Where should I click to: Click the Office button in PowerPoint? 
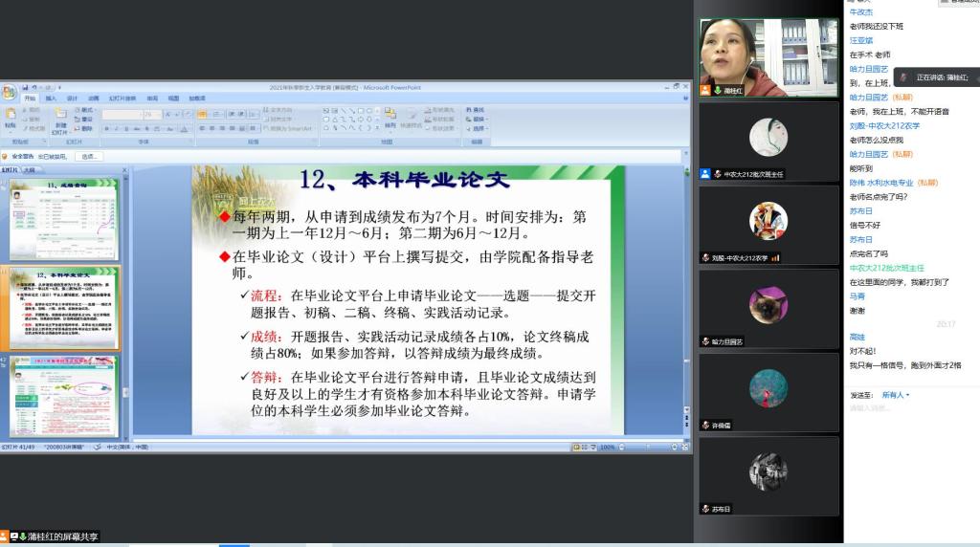click(x=9, y=92)
